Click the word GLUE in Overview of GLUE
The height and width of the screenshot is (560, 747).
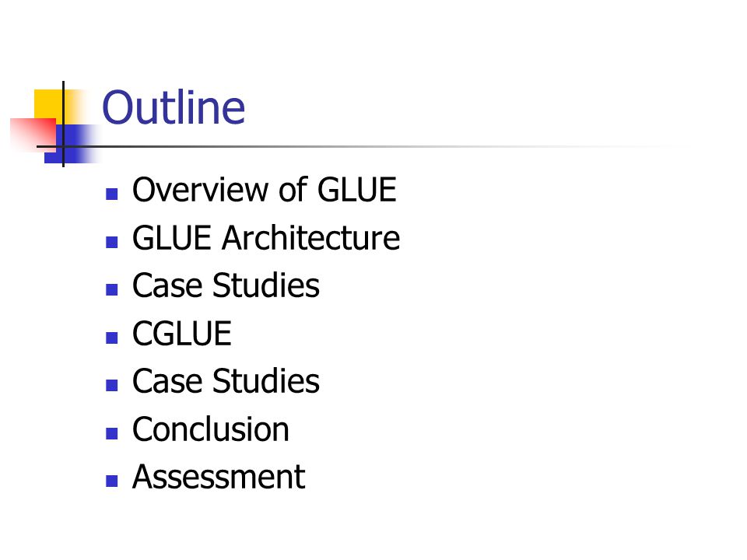click(357, 190)
